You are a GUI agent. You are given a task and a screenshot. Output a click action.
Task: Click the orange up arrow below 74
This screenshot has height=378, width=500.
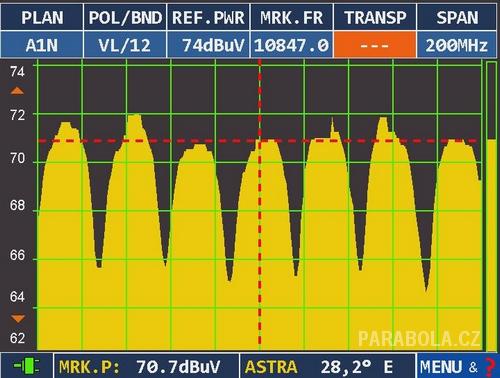(x=17, y=91)
